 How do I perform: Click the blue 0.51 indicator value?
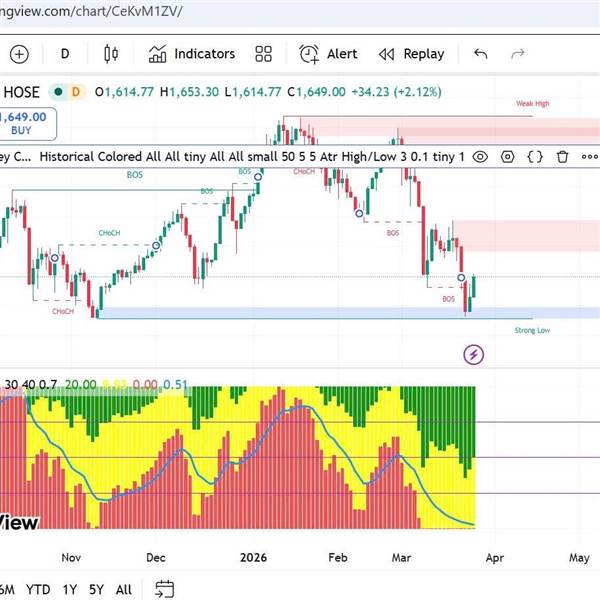tap(175, 384)
